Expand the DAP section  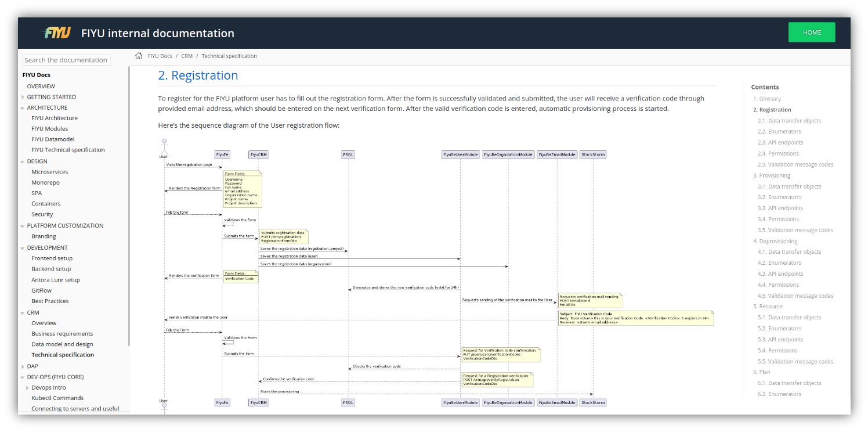[23, 366]
